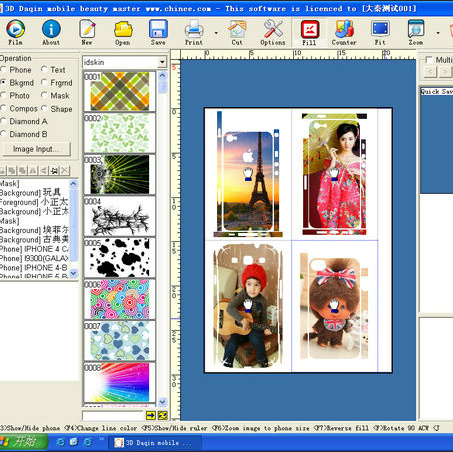Select the Diamond B radio button
This screenshot has height=452, width=453.
coord(4,134)
